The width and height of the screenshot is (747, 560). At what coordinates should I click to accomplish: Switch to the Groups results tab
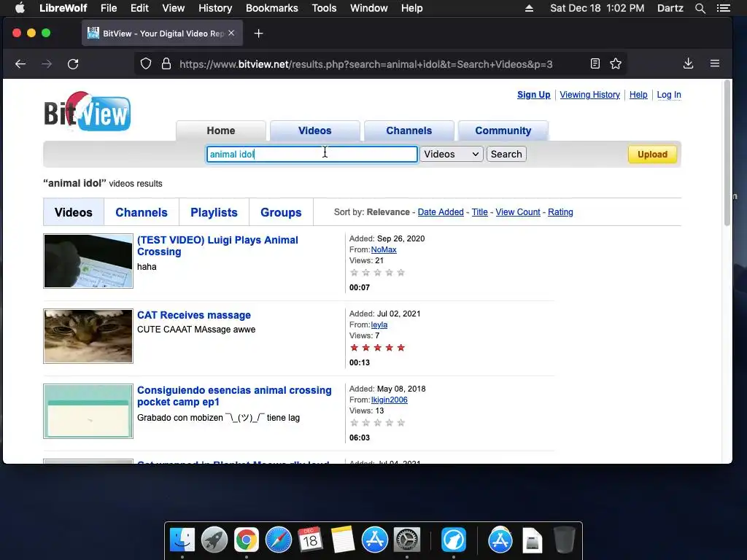pyautogui.click(x=281, y=212)
